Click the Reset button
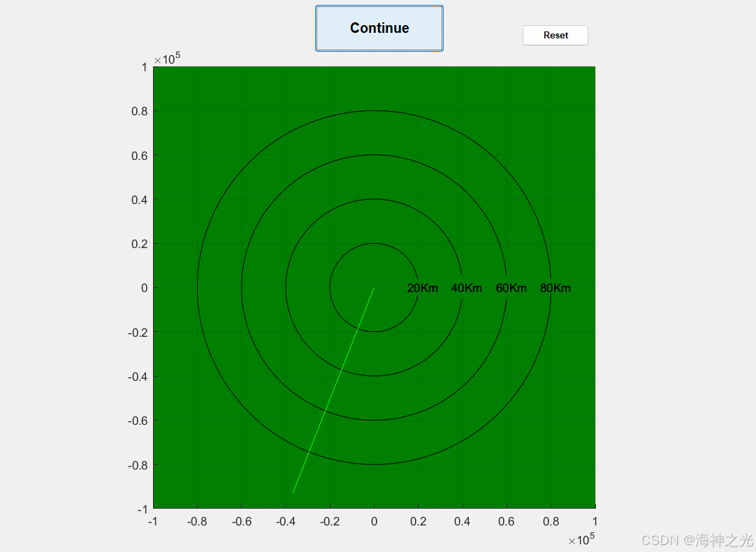 click(x=555, y=35)
